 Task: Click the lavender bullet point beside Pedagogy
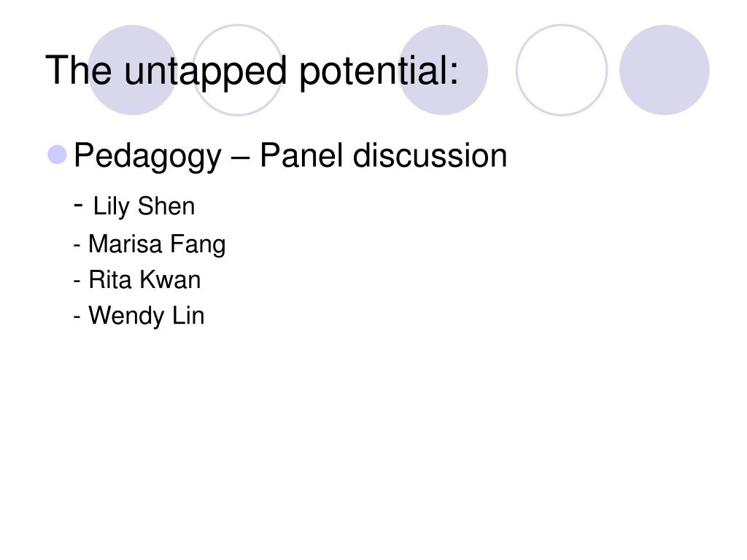(57, 155)
